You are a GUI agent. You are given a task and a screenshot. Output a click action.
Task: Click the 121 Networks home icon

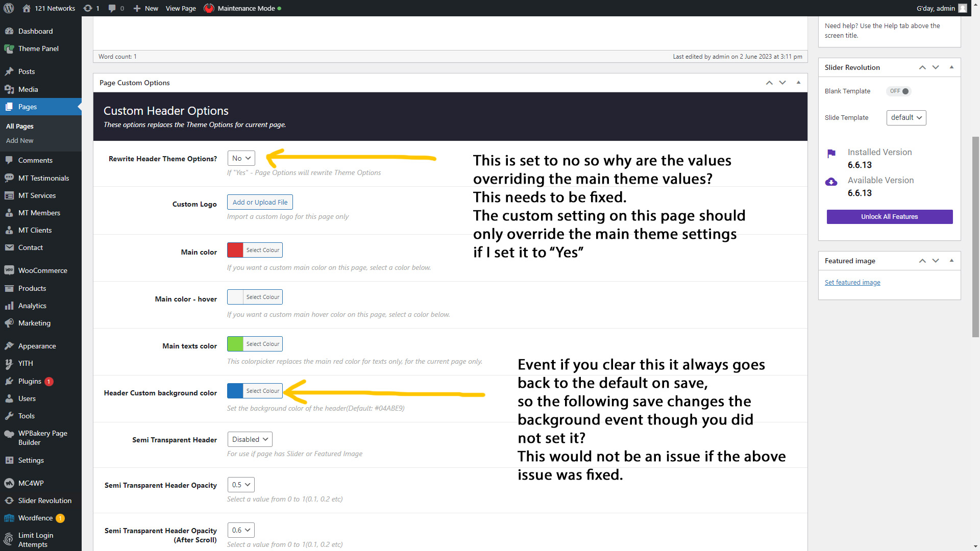pos(27,8)
